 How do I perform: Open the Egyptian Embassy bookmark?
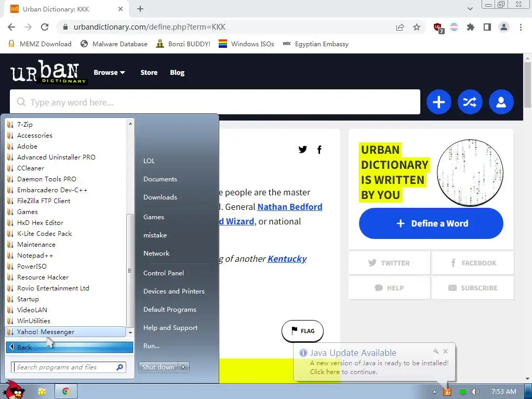click(315, 44)
